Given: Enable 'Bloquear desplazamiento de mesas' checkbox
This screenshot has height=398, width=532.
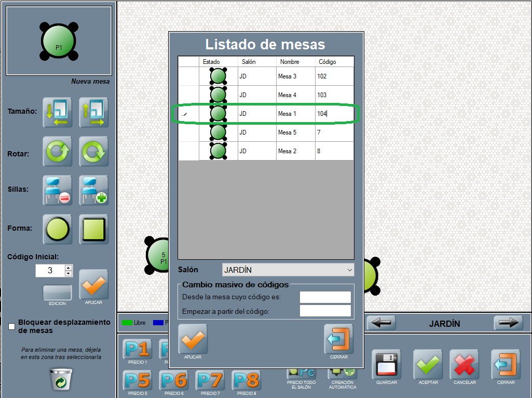Looking at the screenshot, I should pyautogui.click(x=12, y=326).
